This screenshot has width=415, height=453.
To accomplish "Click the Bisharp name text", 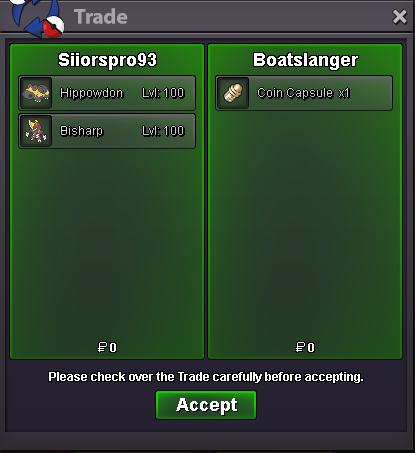I will 82,131.
